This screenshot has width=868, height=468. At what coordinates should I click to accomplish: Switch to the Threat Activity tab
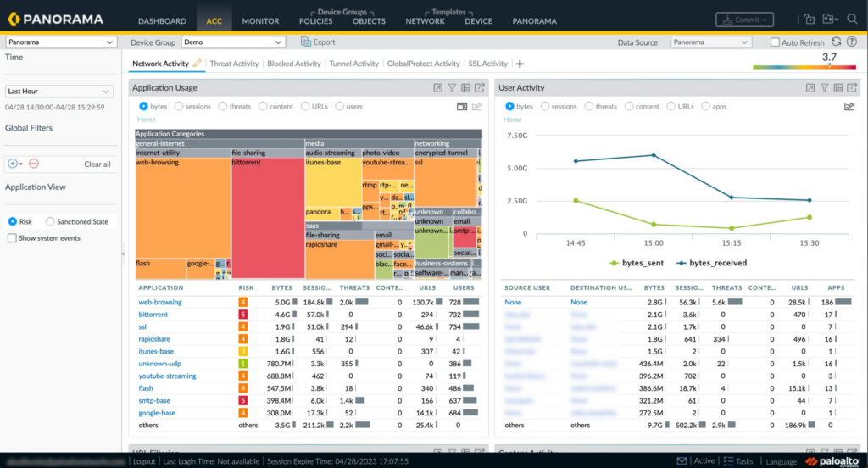(x=234, y=64)
